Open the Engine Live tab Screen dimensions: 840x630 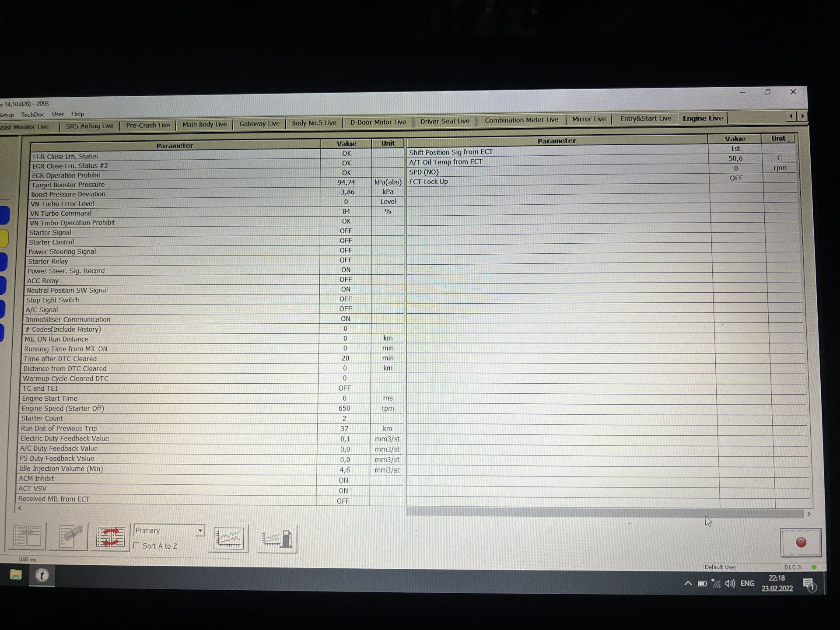coord(703,120)
